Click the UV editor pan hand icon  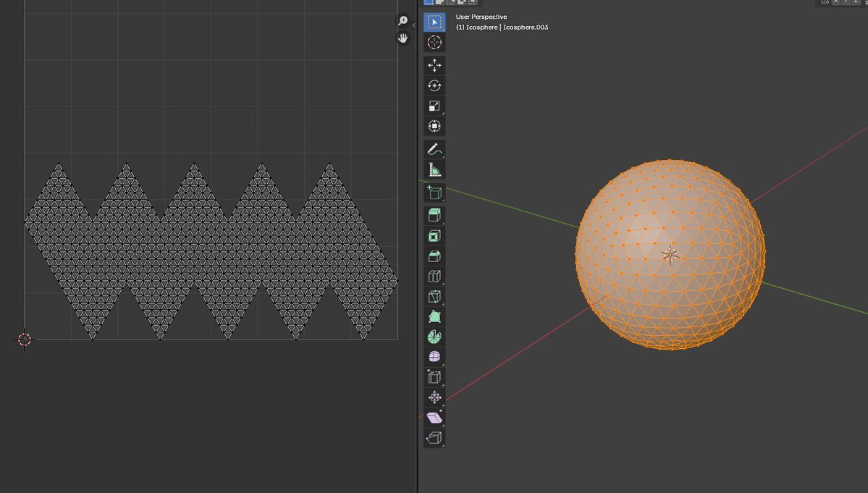point(403,38)
